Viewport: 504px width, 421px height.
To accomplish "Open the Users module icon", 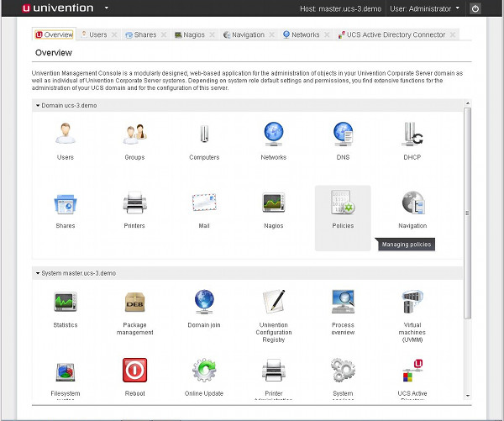I will point(66,133).
